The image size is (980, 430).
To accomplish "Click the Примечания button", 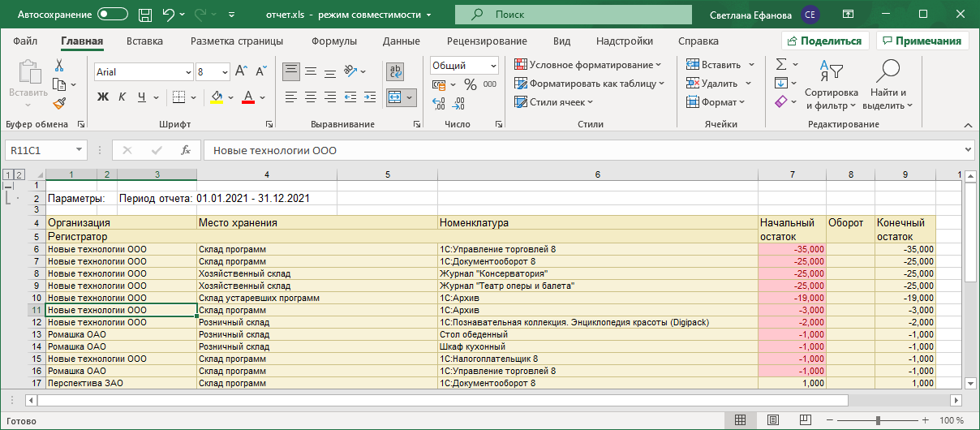I will [922, 41].
